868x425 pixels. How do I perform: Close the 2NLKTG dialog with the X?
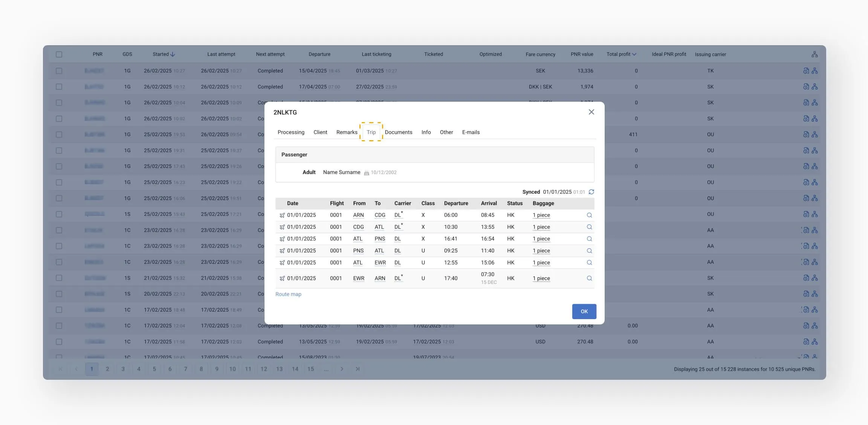click(591, 112)
